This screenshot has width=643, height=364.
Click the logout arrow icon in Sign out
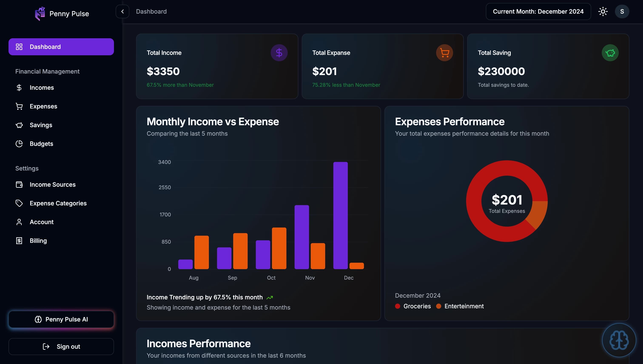[46, 347]
